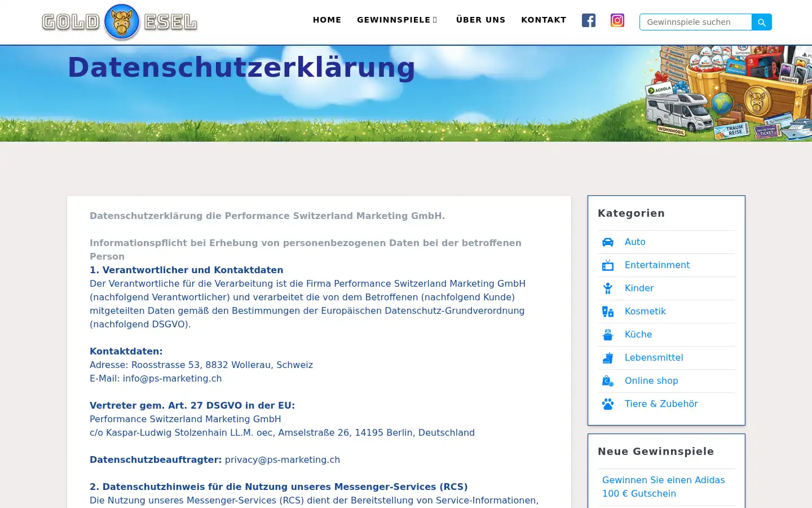Click the email info@ps-marketing.ch text

(172, 379)
